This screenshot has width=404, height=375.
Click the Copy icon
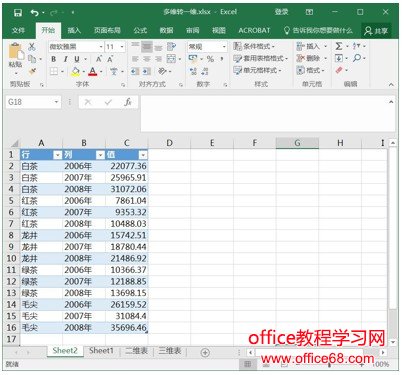[x=32, y=59]
